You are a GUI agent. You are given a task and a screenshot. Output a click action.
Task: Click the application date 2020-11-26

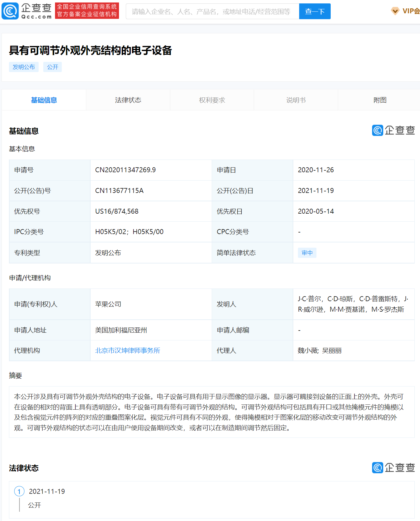(316, 170)
